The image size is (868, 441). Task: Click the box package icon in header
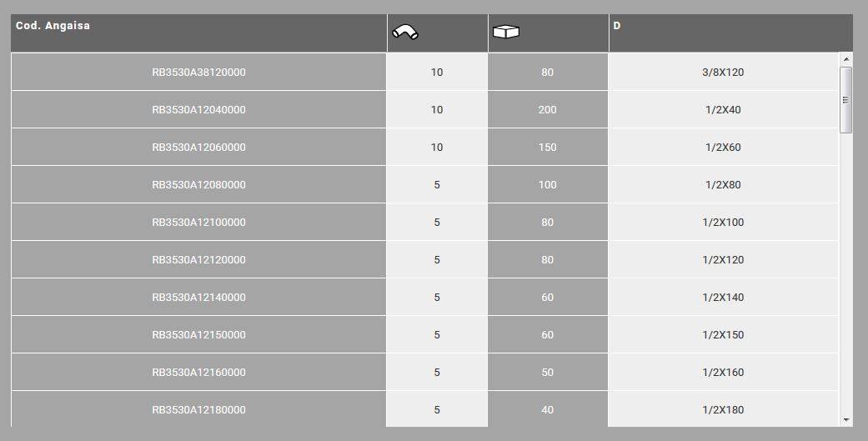(506, 33)
